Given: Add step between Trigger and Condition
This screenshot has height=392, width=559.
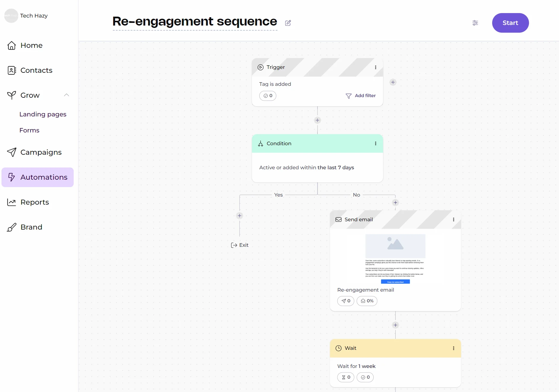Looking at the screenshot, I should [x=318, y=120].
